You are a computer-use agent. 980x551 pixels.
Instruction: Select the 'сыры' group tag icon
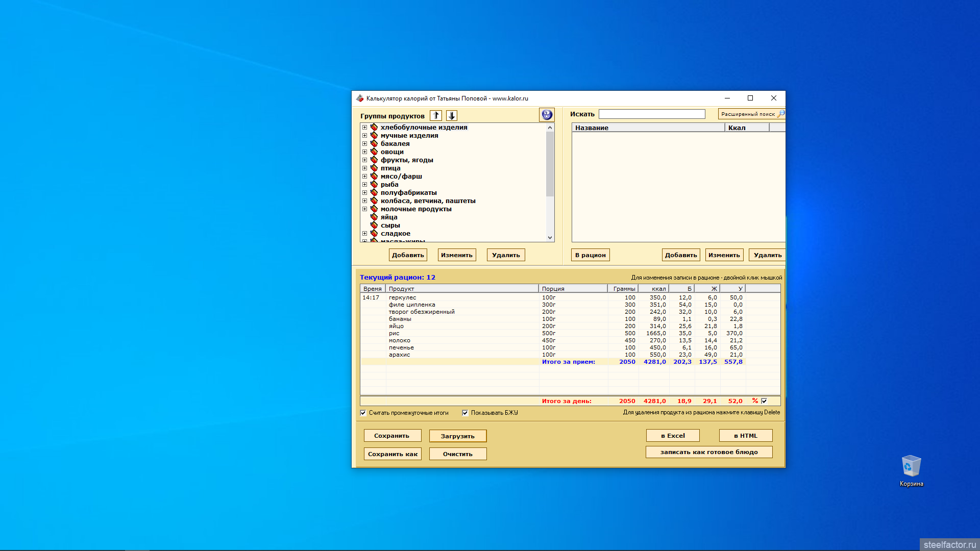[374, 226]
